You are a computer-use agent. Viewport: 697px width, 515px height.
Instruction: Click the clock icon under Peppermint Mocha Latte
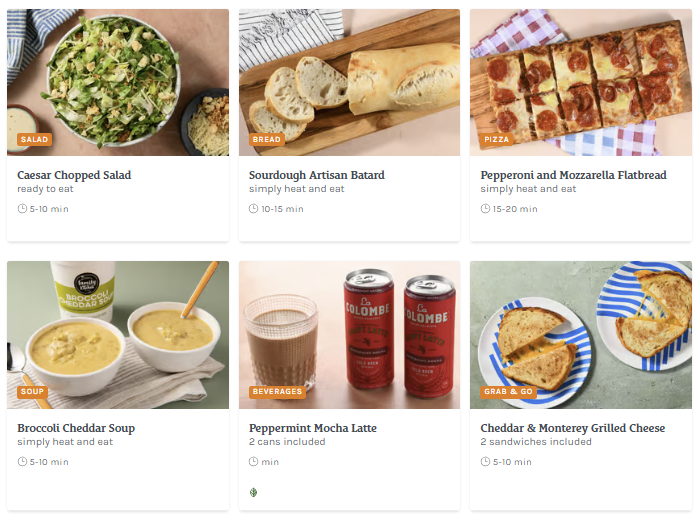click(253, 462)
